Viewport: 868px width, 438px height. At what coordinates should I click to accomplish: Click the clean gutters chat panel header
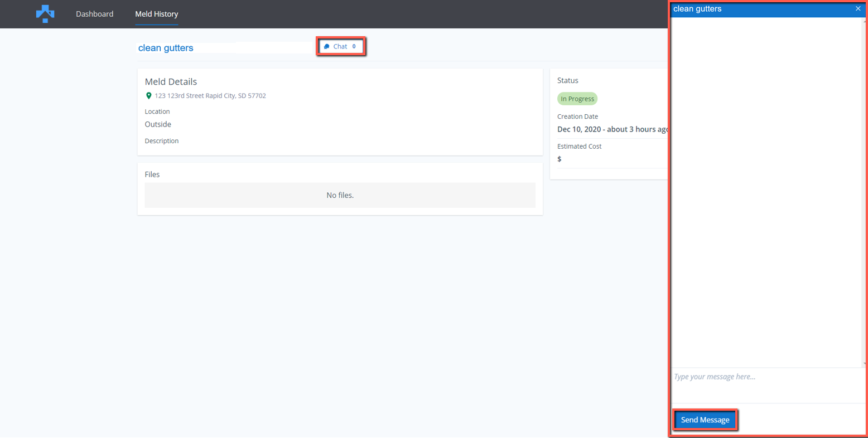pyautogui.click(x=759, y=9)
